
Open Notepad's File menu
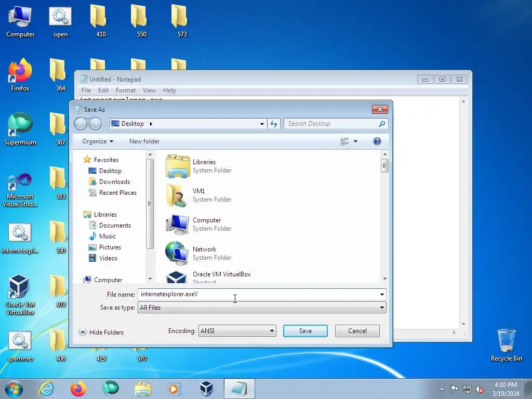pyautogui.click(x=86, y=90)
